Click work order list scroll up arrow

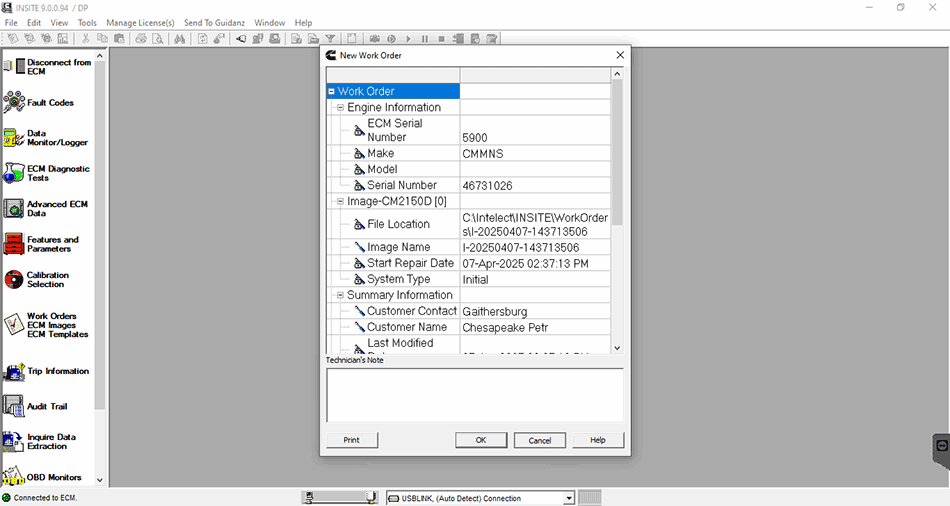tap(617, 74)
